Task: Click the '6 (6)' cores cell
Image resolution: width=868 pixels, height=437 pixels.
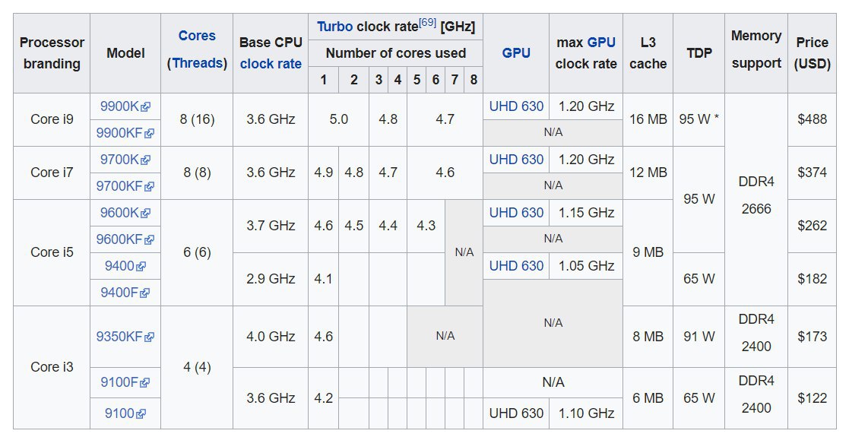Action: (x=197, y=252)
